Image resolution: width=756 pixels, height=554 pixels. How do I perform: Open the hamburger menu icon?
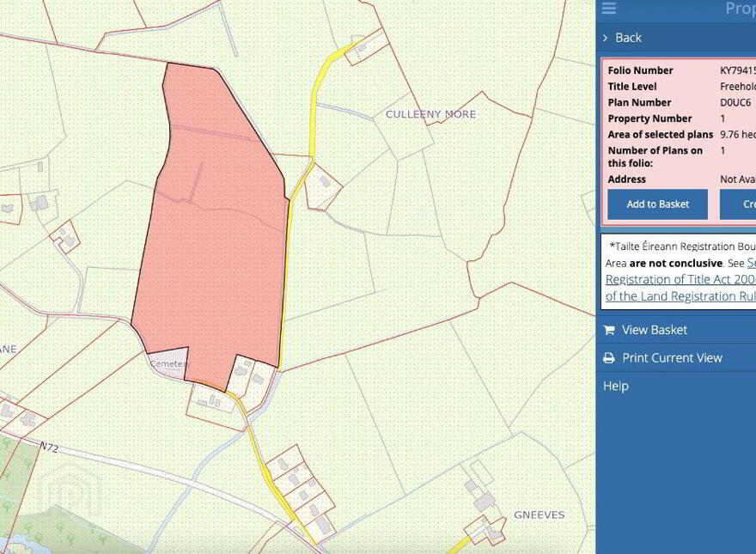pyautogui.click(x=609, y=9)
